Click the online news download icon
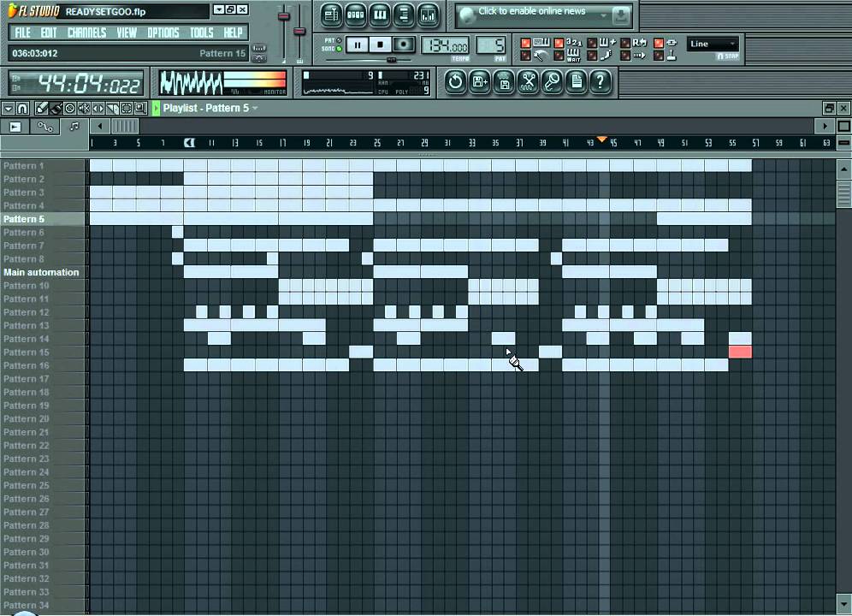Screen dimensions: 852x616 click(620, 15)
